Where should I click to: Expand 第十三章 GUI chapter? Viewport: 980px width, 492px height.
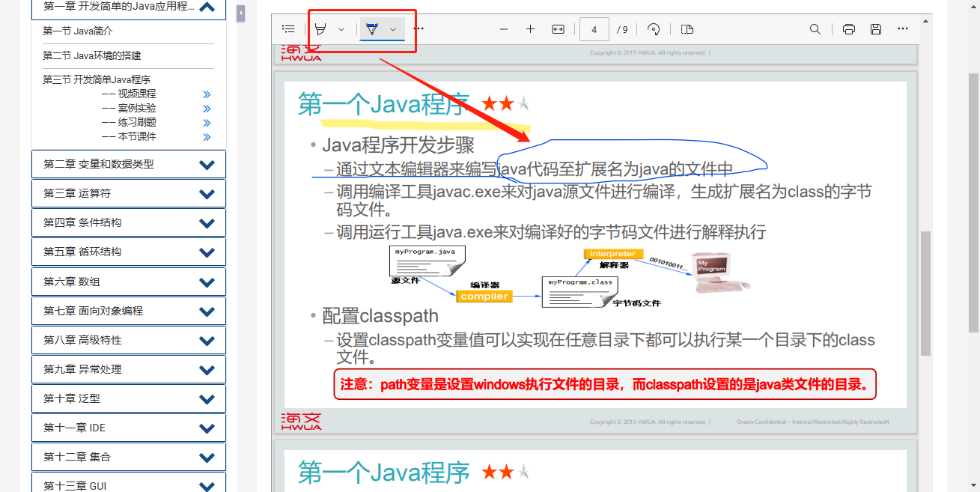[207, 487]
